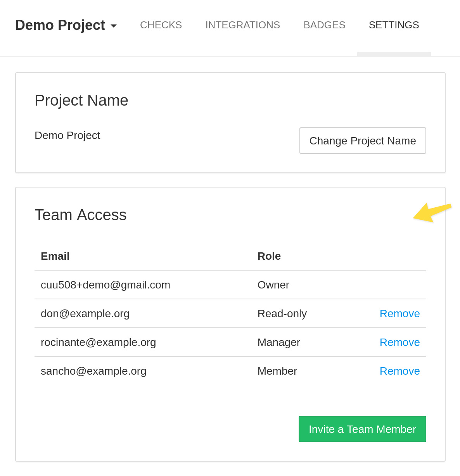Select the project name text Demo Project
This screenshot has width=460, height=476.
pos(67,135)
